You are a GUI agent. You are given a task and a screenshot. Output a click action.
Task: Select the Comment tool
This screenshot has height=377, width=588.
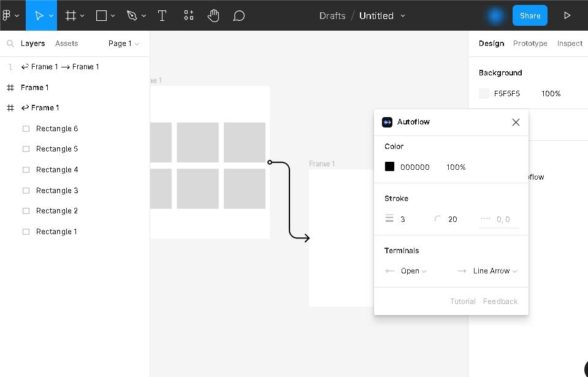[239, 15]
